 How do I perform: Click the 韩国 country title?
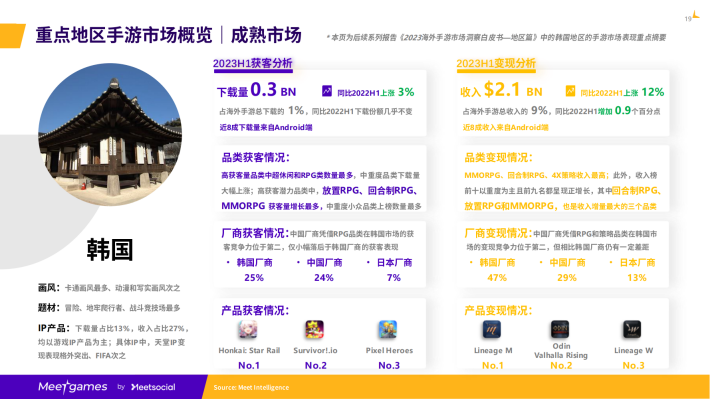[x=110, y=250]
